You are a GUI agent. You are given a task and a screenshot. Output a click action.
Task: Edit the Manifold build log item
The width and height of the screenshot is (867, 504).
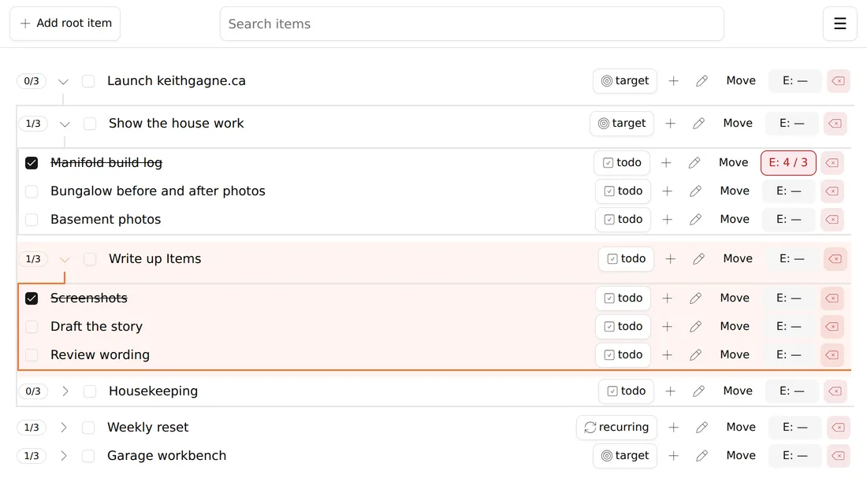[694, 163]
